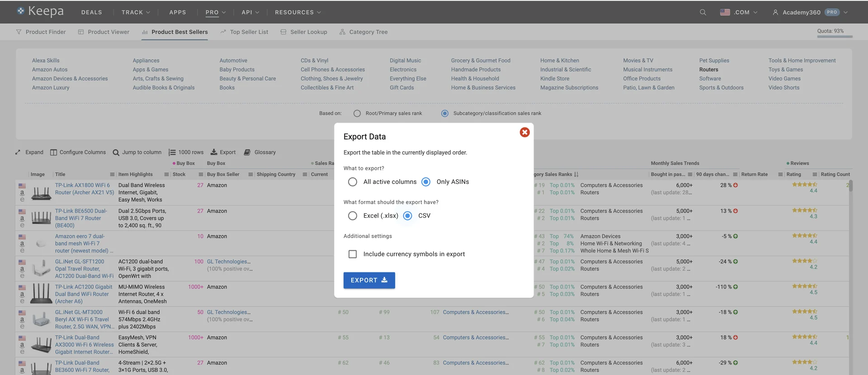Expand the RESOURCES menu

point(298,12)
